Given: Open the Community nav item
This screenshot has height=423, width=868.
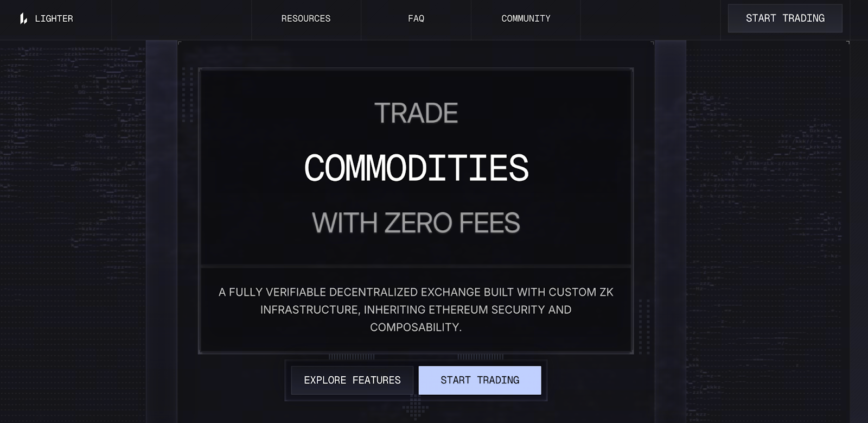Looking at the screenshot, I should point(526,18).
